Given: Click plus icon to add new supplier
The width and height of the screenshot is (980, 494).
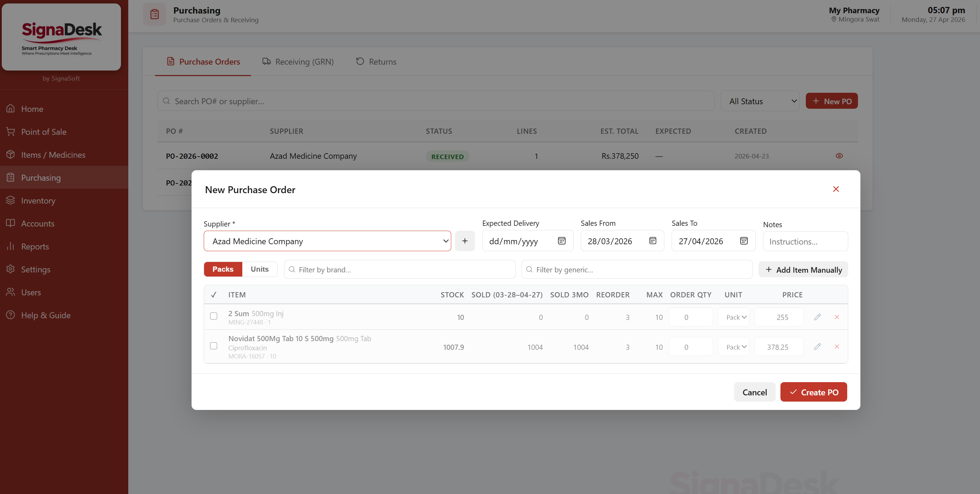Looking at the screenshot, I should [x=464, y=241].
